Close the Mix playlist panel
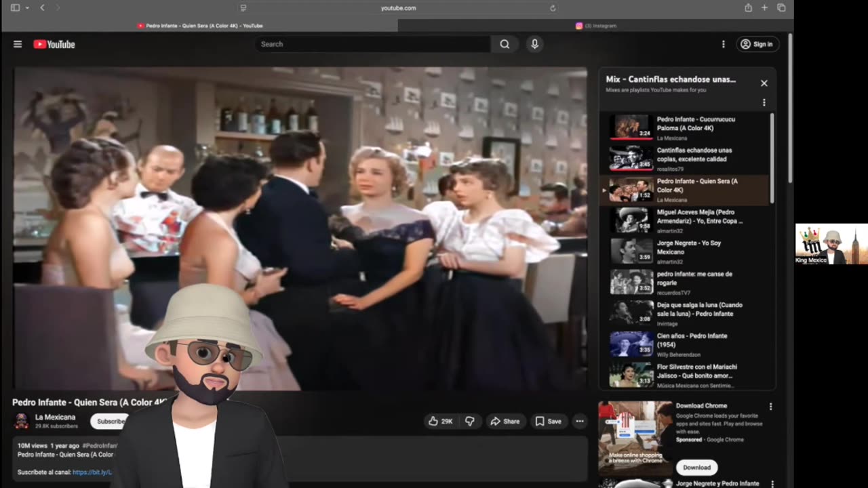The image size is (868, 488). (764, 83)
